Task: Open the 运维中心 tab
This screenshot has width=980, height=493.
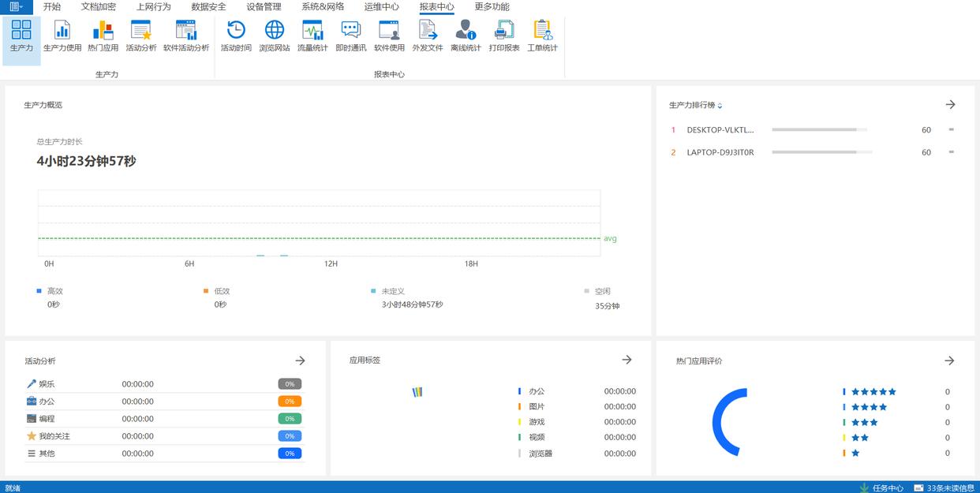Action: tap(381, 6)
